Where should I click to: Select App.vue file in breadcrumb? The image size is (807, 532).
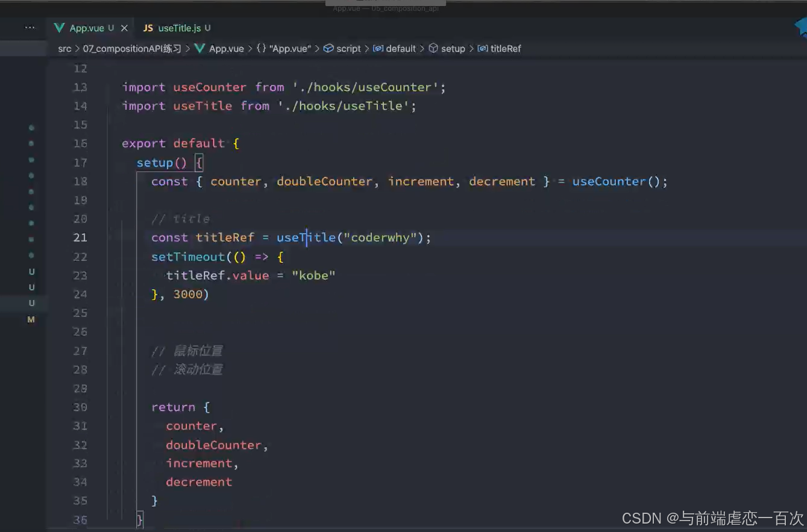(226, 49)
